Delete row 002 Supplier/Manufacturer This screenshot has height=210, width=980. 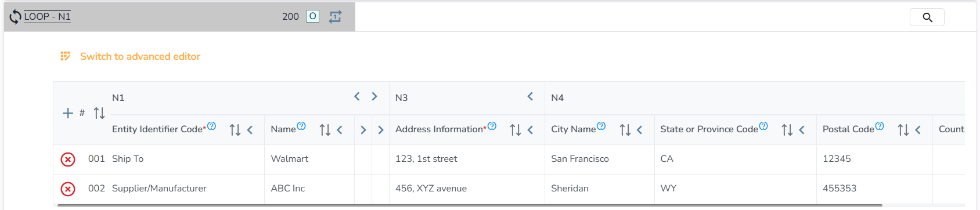(x=68, y=189)
